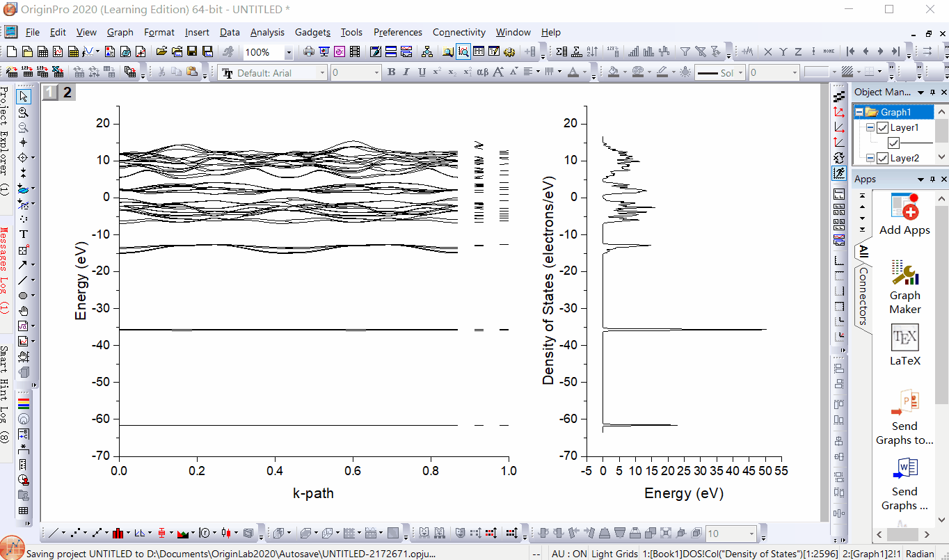Select Graph1 in Object Manager
Screen dimensions: 949x560
(896, 113)
